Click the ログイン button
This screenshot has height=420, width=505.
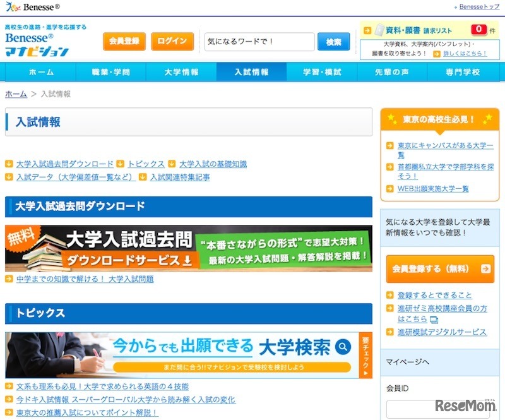(x=172, y=41)
